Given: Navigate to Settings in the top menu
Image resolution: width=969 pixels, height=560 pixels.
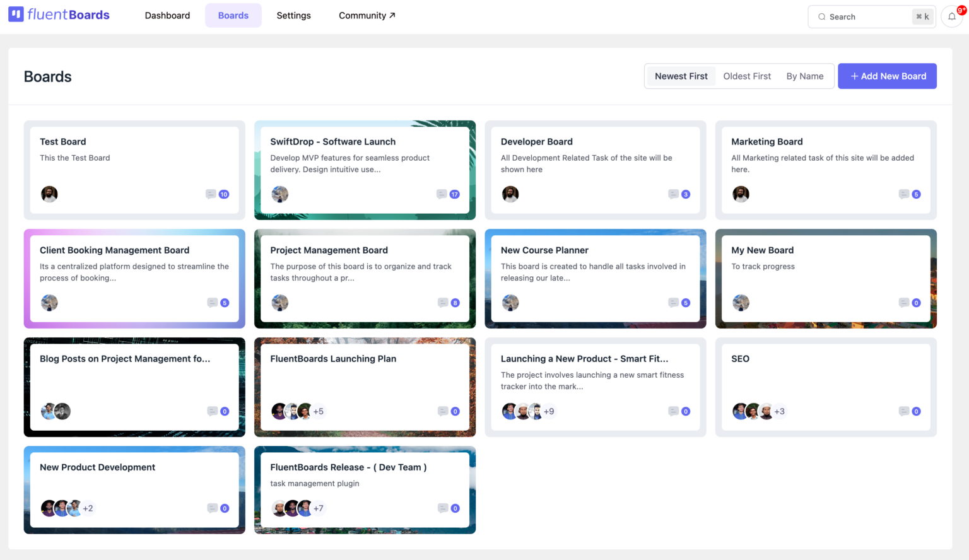Looking at the screenshot, I should click(294, 15).
